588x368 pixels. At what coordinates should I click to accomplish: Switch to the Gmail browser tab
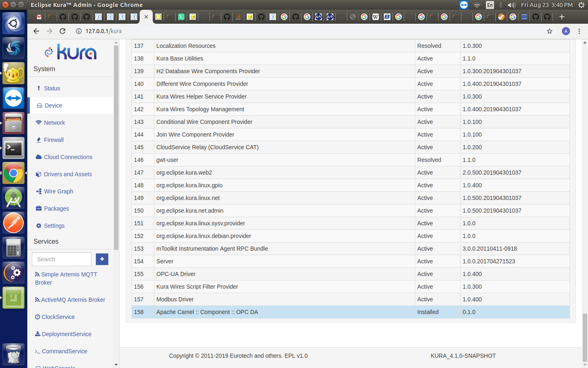click(39, 17)
